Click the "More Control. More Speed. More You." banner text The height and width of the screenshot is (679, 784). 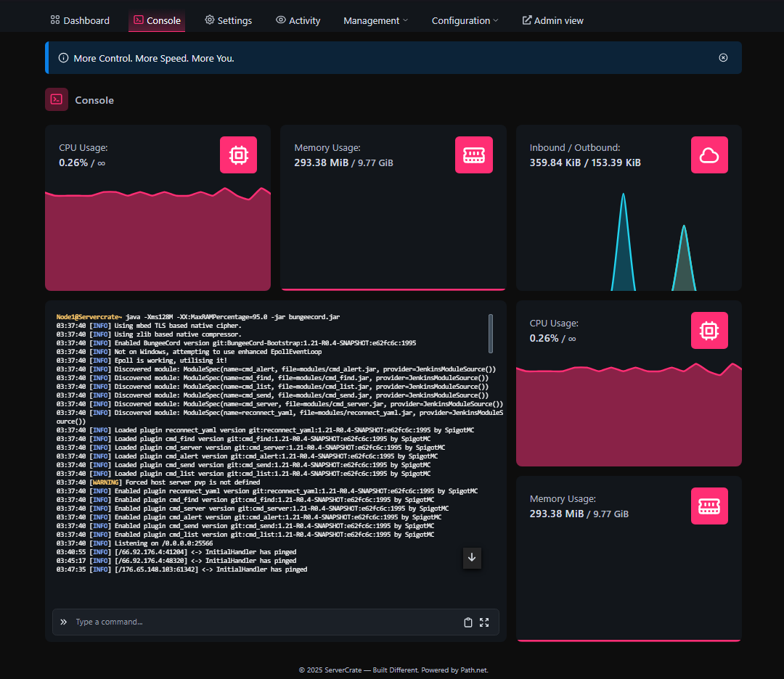(x=154, y=59)
